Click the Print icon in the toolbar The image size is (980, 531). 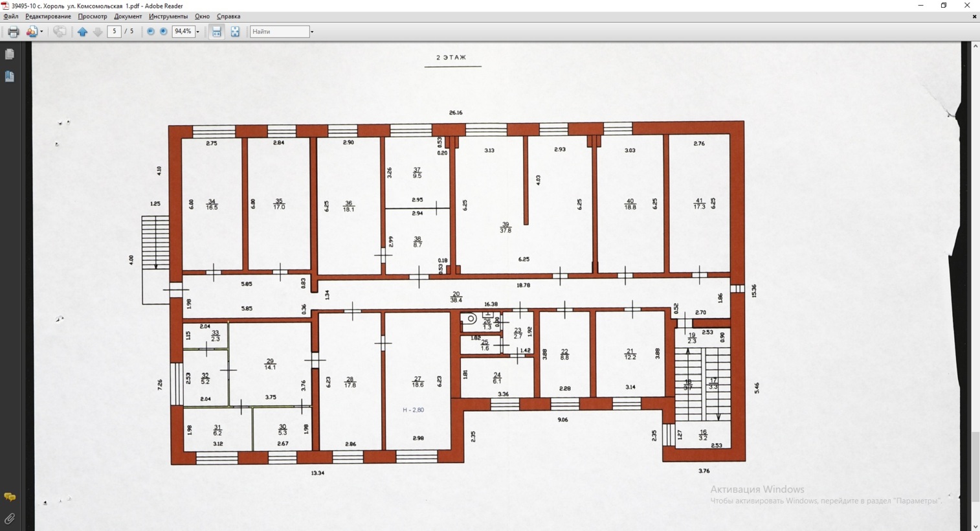(13, 32)
